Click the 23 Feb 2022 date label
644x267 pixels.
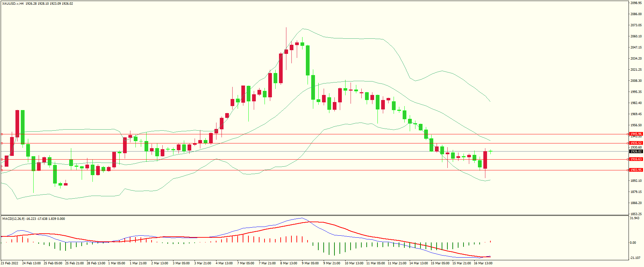click(10, 263)
